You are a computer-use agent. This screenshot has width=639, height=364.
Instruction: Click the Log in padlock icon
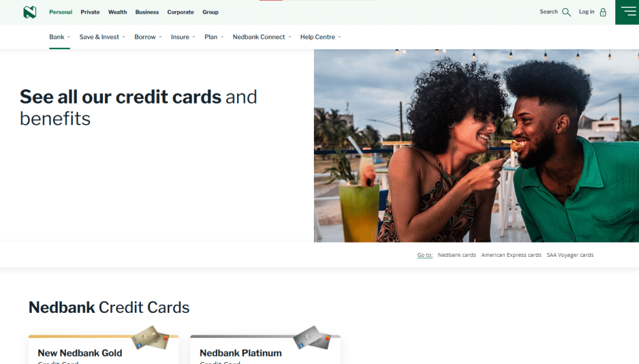coord(603,12)
